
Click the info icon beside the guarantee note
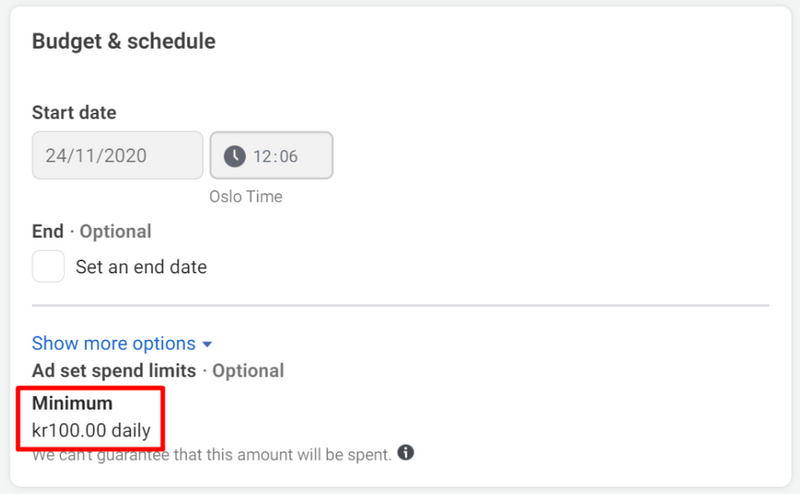point(406,453)
